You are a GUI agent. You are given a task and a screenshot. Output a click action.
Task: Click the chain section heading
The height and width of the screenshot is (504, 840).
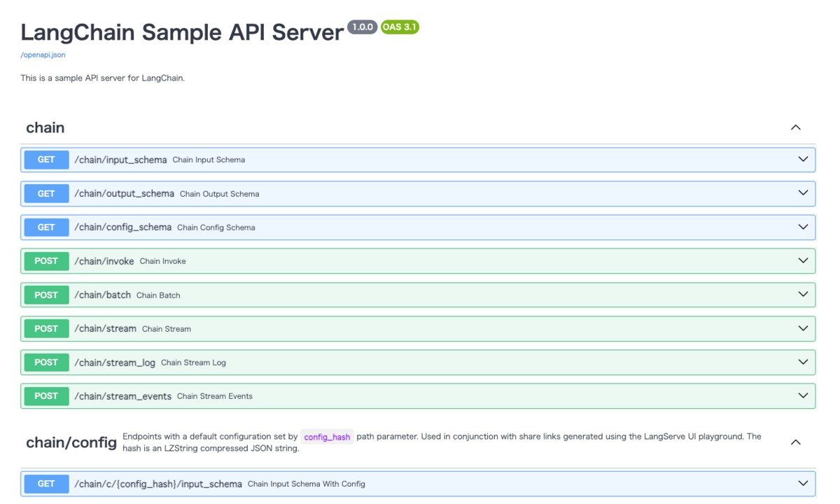[45, 127]
